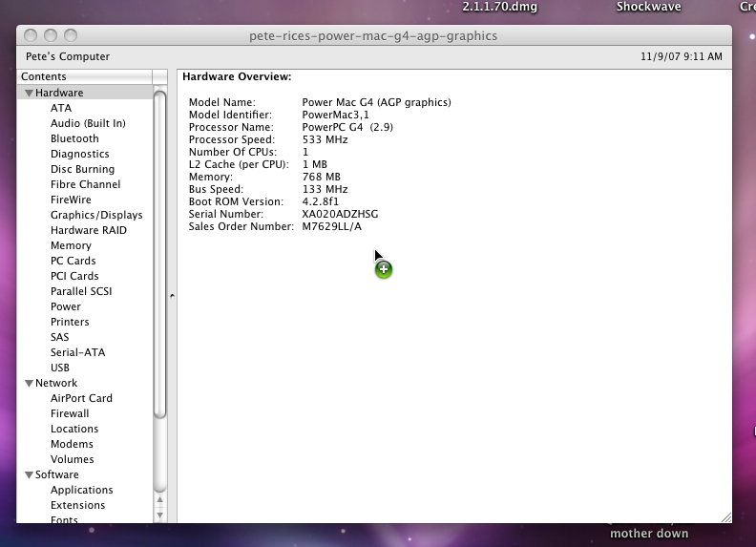
Task: View AirPort Card details
Action: [x=81, y=398]
